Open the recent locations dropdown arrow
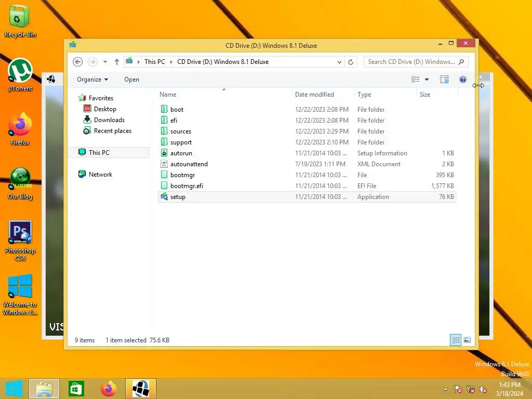Screen dimensions: 532x399 coord(105,62)
